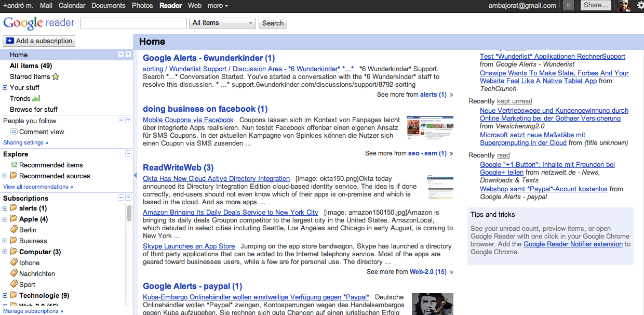Image resolution: width=644 pixels, height=315 pixels.
Task: Open the ambajorat@gmail.com account menu
Action: point(522,6)
